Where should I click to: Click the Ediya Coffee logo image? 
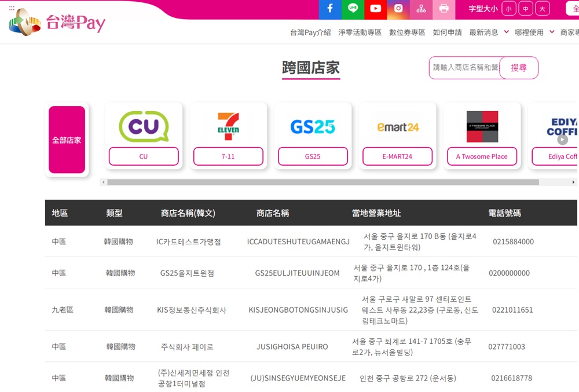(x=562, y=127)
